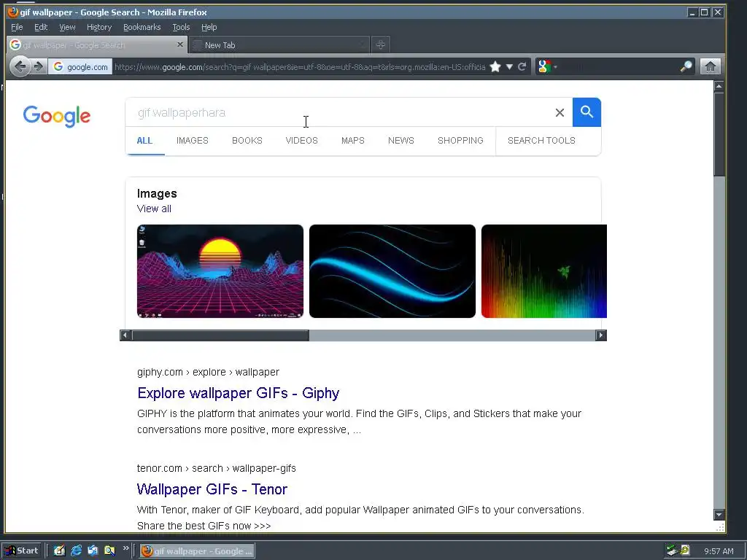The image size is (747, 560).
Task: Click the fourth quick launch search icon
Action: [x=109, y=551]
